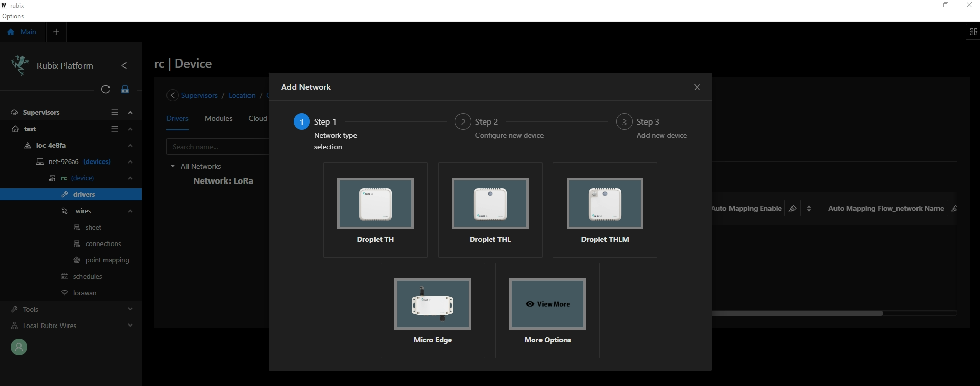This screenshot has height=386, width=980.
Task: Open sheet under wires
Action: [x=93, y=227]
